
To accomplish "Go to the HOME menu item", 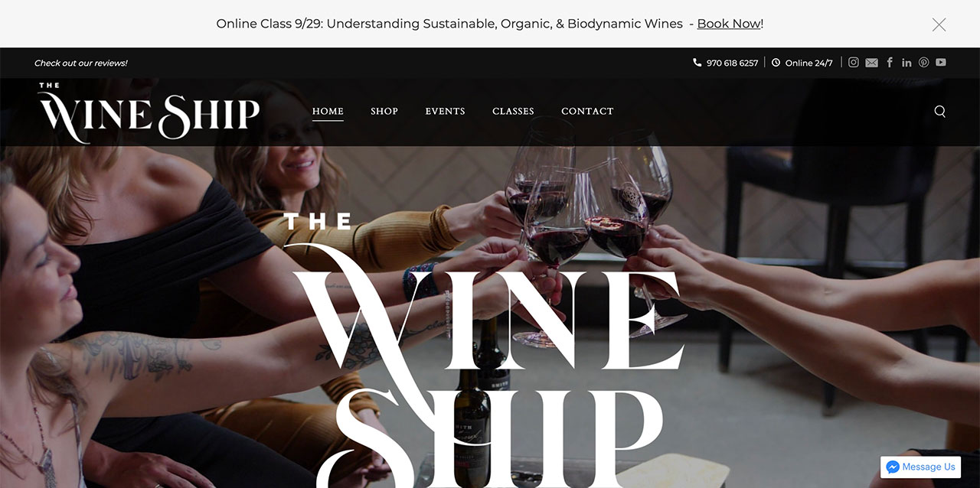I will [328, 111].
